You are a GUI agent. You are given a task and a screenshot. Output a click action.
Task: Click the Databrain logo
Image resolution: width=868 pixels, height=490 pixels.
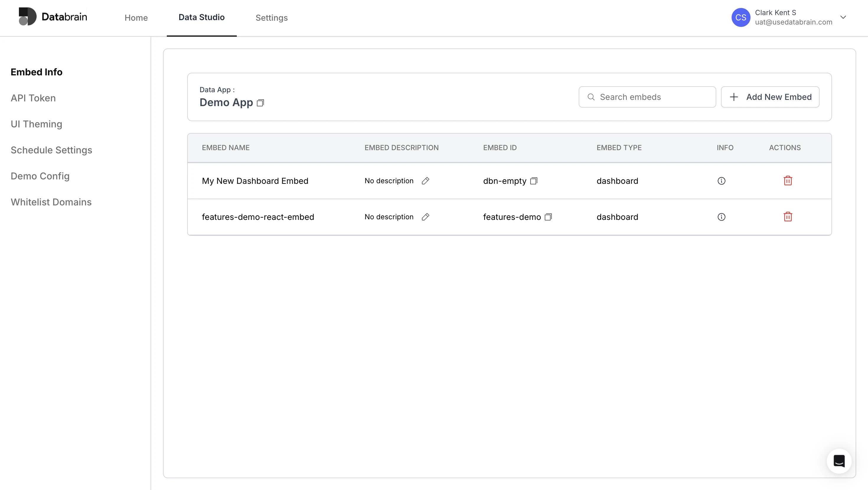[x=53, y=17]
